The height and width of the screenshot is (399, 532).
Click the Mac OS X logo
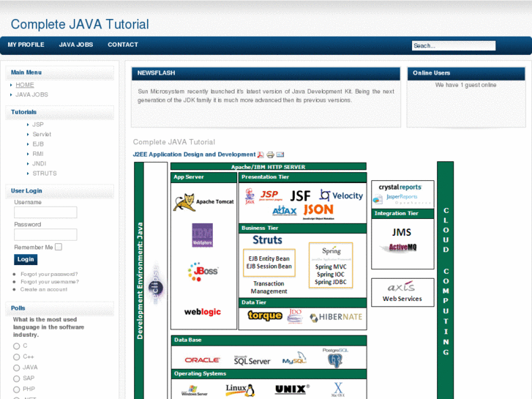tap(338, 389)
